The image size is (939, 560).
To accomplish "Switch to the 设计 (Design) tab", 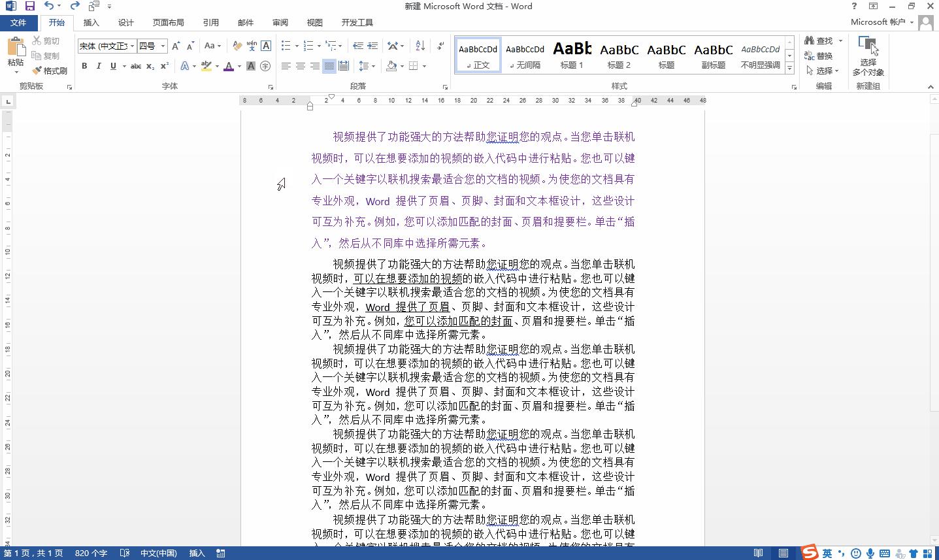I will tap(126, 22).
